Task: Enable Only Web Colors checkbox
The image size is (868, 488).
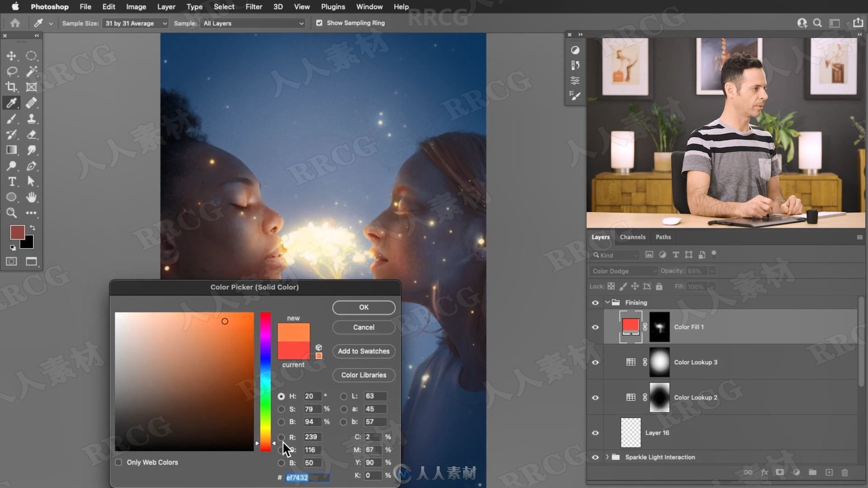Action: pyautogui.click(x=118, y=462)
